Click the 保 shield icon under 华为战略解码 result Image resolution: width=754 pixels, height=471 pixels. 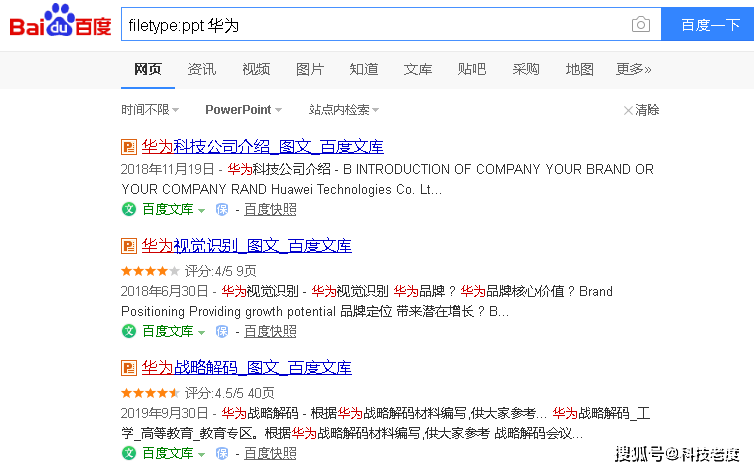click(x=222, y=453)
